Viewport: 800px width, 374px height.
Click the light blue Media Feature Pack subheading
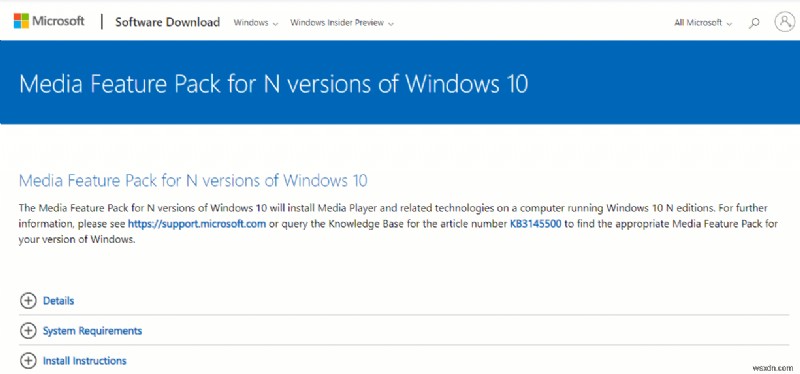click(x=193, y=181)
